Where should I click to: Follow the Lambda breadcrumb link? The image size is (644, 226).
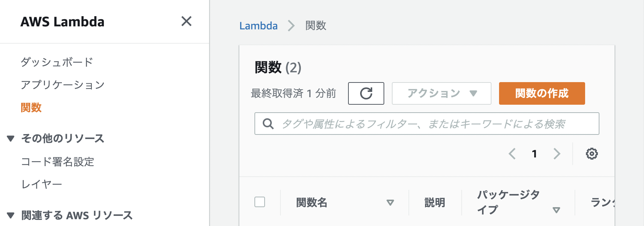(x=259, y=26)
